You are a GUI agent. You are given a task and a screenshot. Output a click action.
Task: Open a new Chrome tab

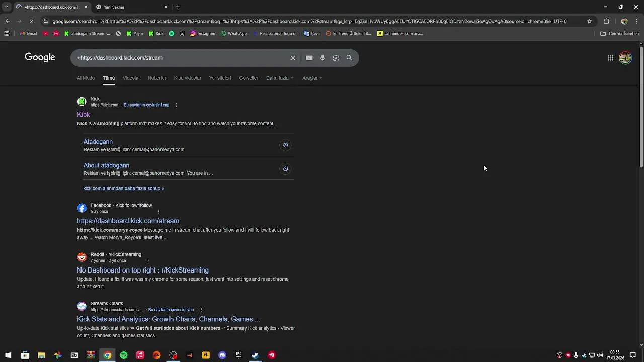click(x=178, y=7)
